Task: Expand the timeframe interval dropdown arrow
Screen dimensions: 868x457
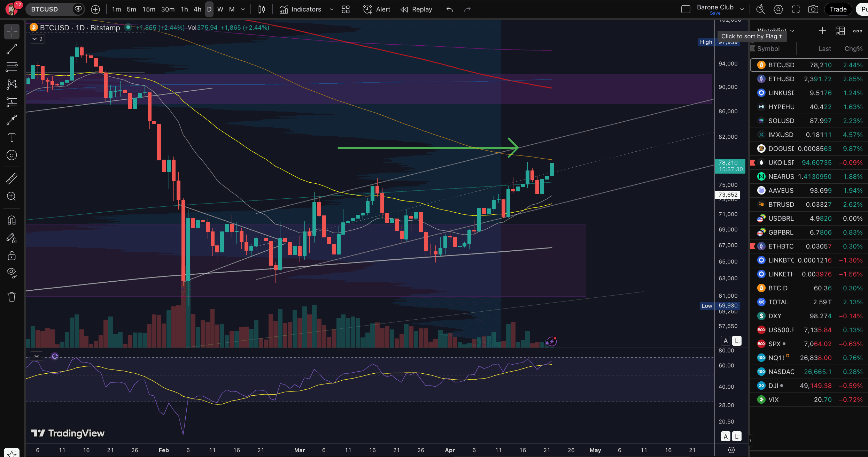Action: [x=243, y=9]
